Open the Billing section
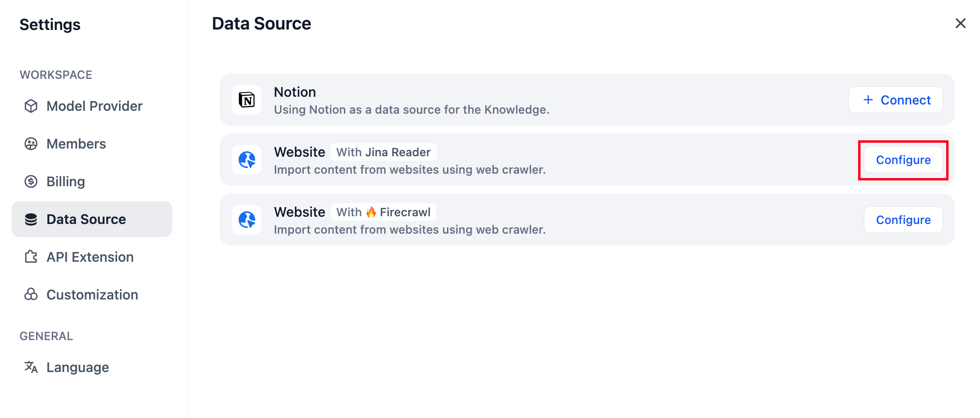Screen dimensions: 980x418 [x=66, y=181]
